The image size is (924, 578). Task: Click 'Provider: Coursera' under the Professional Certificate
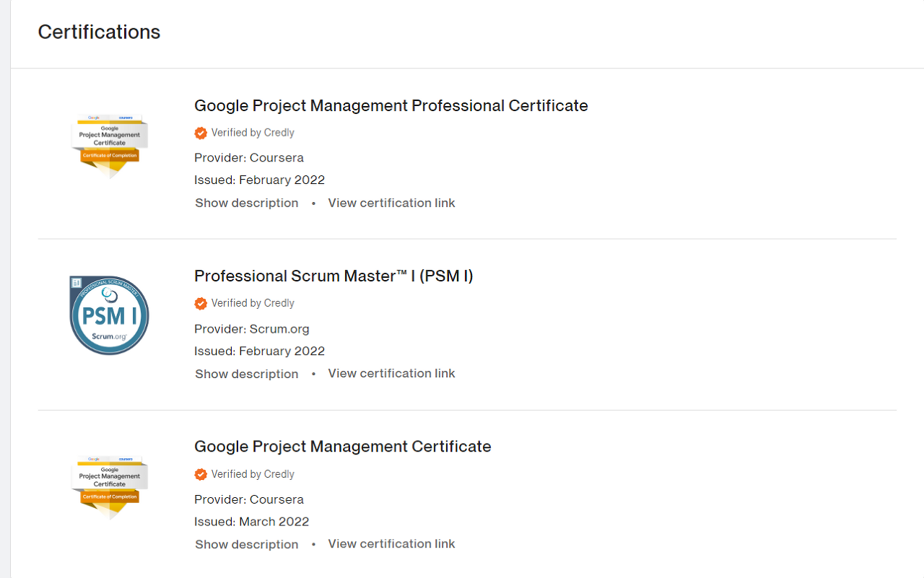pos(249,158)
